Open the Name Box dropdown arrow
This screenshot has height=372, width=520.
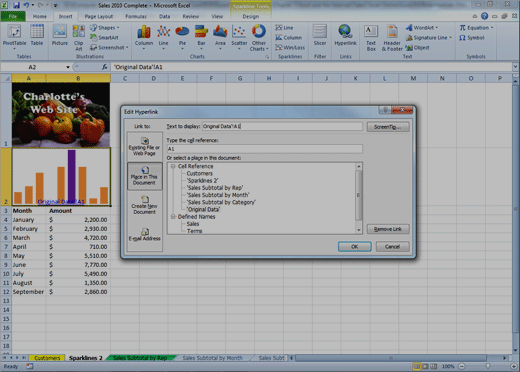pyautogui.click(x=68, y=67)
